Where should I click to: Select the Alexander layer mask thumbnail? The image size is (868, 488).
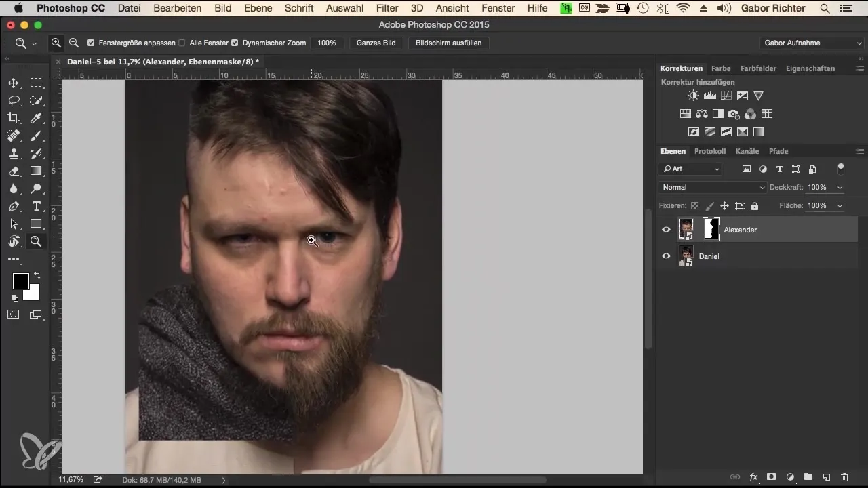tap(710, 229)
